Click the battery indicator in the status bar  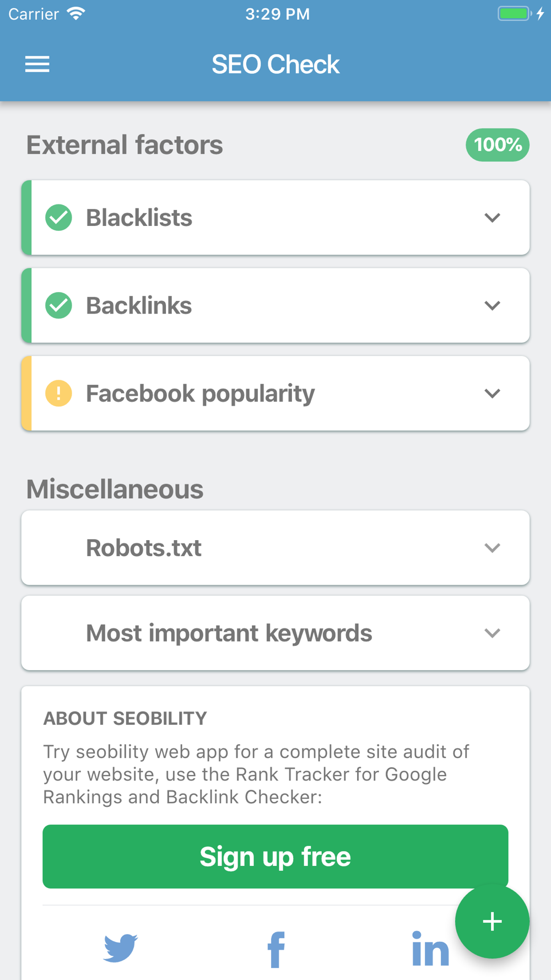514,13
